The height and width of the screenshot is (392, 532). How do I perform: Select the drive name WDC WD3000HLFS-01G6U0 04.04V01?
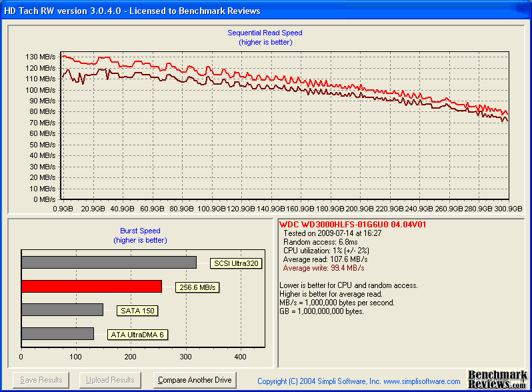pyautogui.click(x=353, y=225)
